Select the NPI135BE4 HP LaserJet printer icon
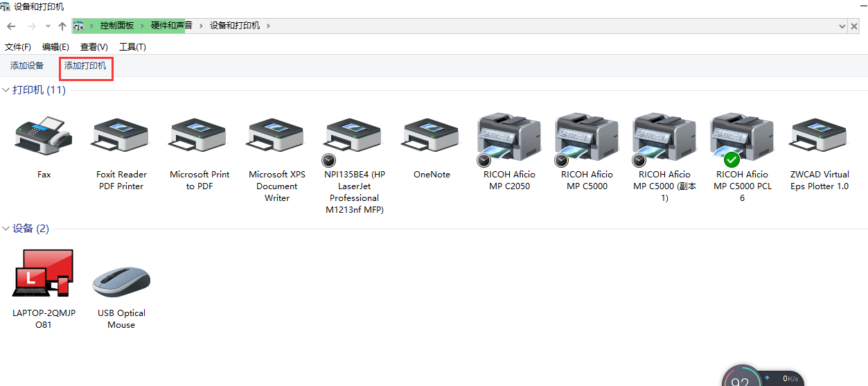Screen dimensions: 868x386 [353, 139]
